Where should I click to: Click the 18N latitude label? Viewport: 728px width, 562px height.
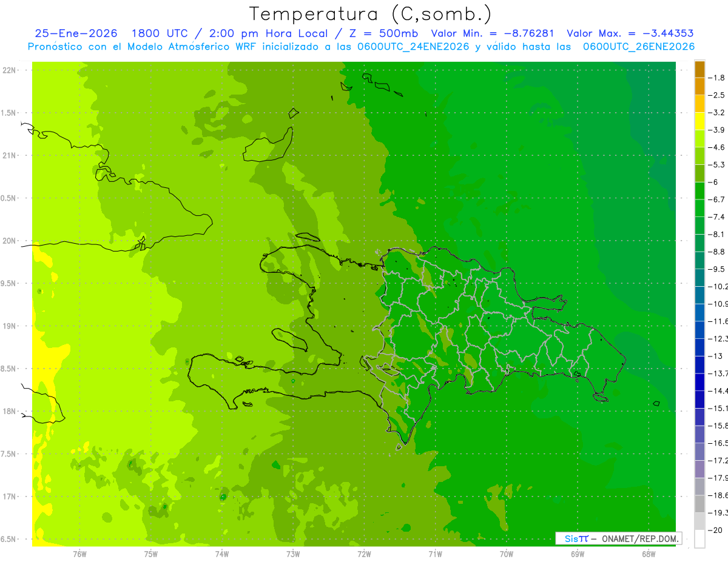pos(10,411)
